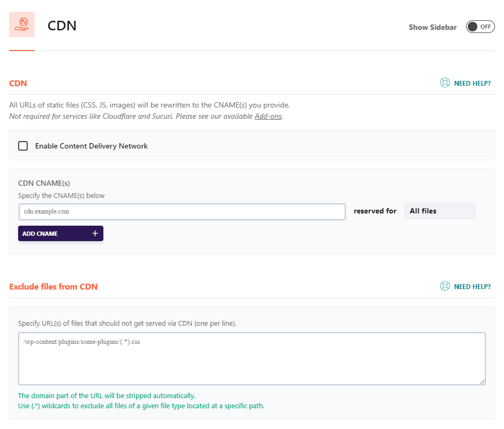Click lifebuoy icon beside Exclude files section
504x429 pixels.
[x=445, y=286]
